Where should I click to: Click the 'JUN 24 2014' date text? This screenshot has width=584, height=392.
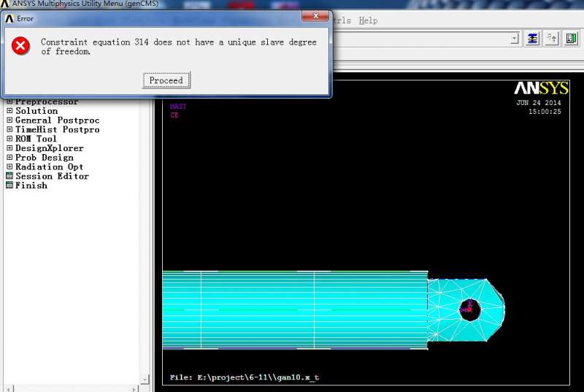(539, 103)
